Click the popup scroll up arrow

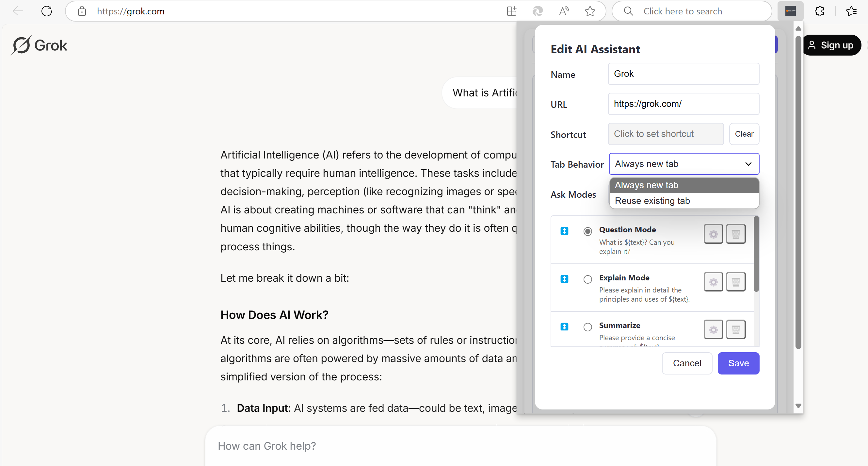pos(798,29)
